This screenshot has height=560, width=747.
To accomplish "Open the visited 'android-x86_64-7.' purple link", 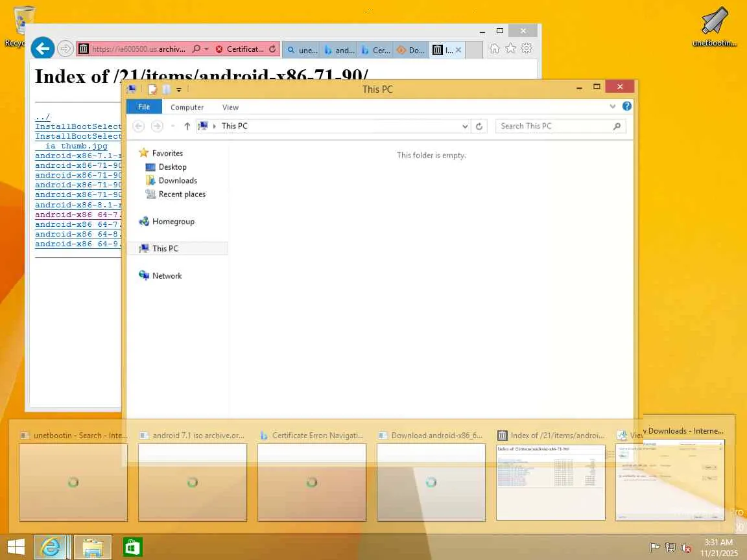I will click(x=78, y=215).
